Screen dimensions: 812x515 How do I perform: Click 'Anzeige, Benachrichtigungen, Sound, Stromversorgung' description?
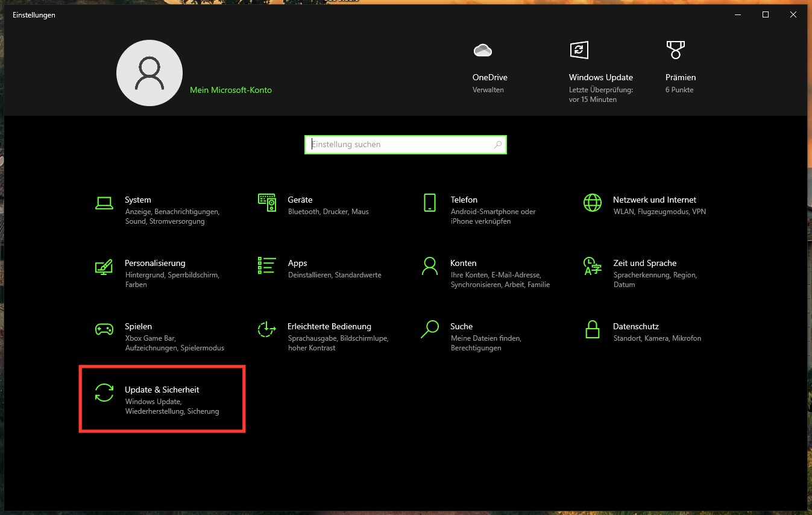(172, 216)
